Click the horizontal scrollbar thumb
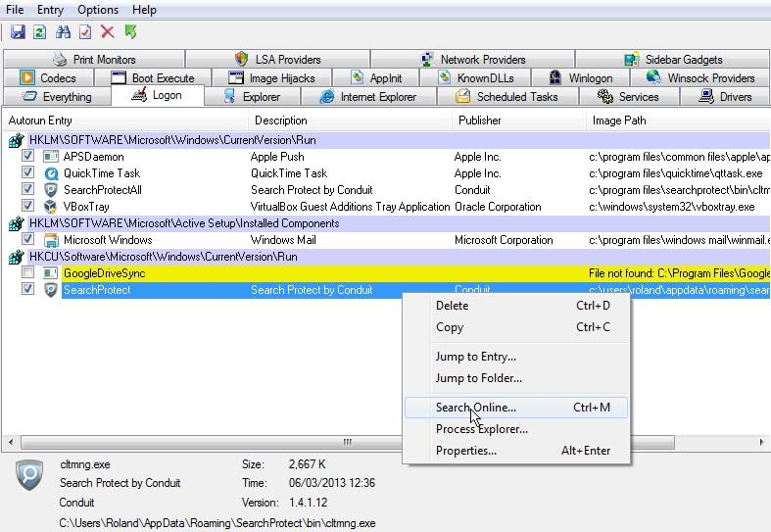The width and height of the screenshot is (771, 532). [347, 442]
